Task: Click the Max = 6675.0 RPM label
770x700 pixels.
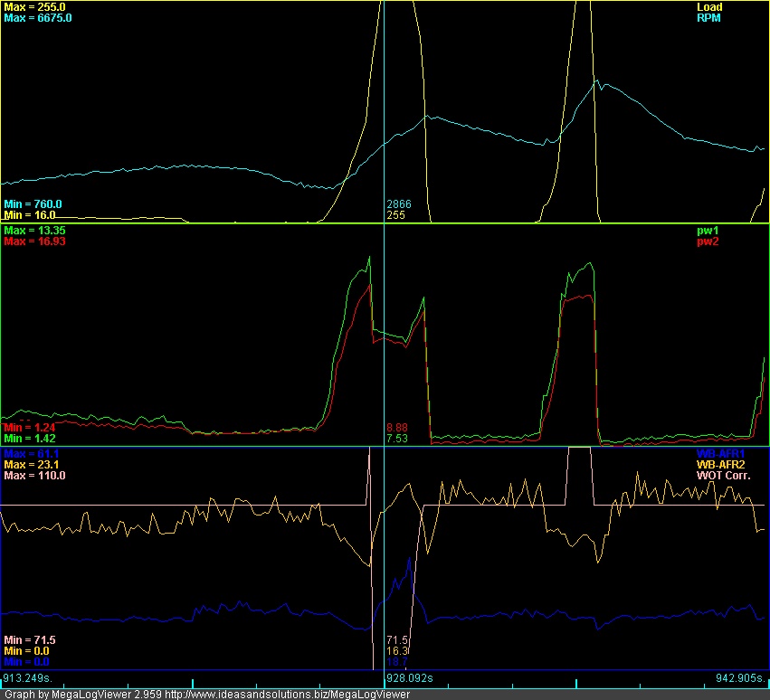Action: 38,18
